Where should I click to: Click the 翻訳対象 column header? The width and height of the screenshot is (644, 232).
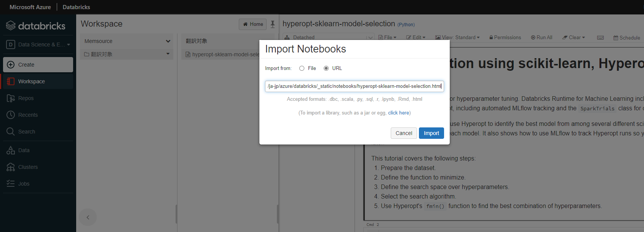click(x=197, y=41)
